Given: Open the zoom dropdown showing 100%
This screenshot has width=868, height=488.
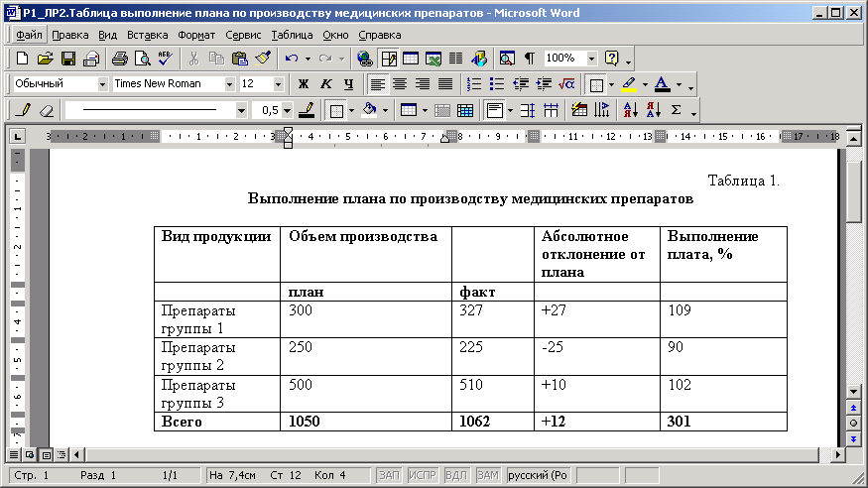Looking at the screenshot, I should pos(592,59).
